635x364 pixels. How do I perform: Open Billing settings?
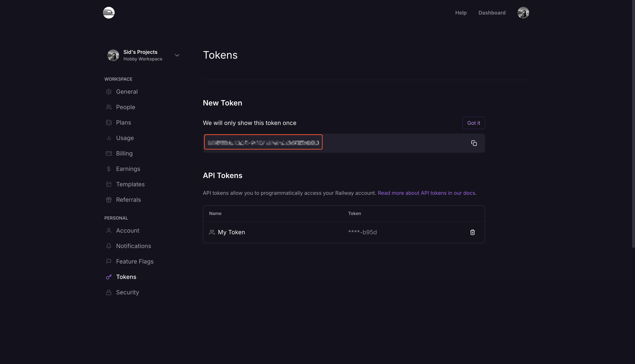pyautogui.click(x=124, y=153)
